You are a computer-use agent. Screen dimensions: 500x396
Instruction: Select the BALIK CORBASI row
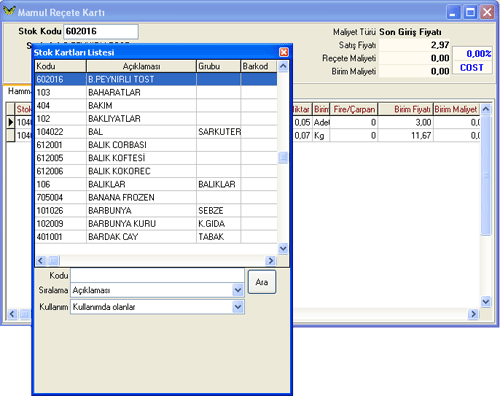pos(156,145)
